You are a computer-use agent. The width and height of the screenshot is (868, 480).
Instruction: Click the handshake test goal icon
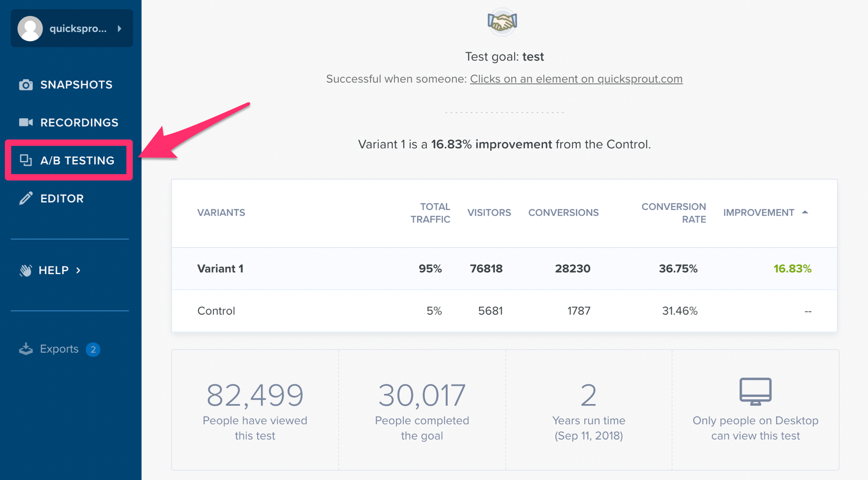tap(503, 22)
